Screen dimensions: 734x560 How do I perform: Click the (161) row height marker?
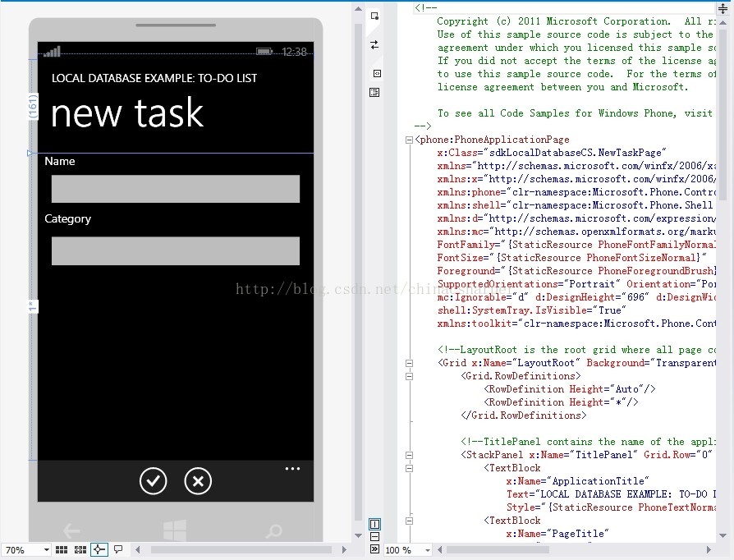point(33,107)
